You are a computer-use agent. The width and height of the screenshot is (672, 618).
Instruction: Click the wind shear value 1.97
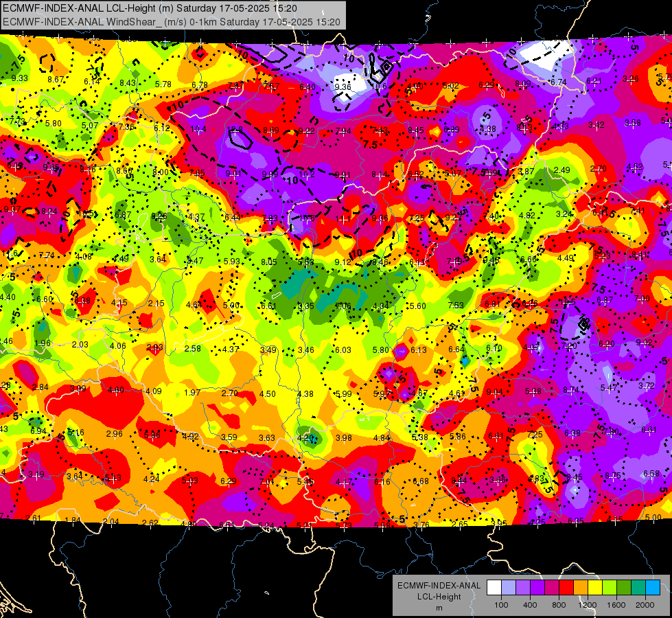pos(192,392)
